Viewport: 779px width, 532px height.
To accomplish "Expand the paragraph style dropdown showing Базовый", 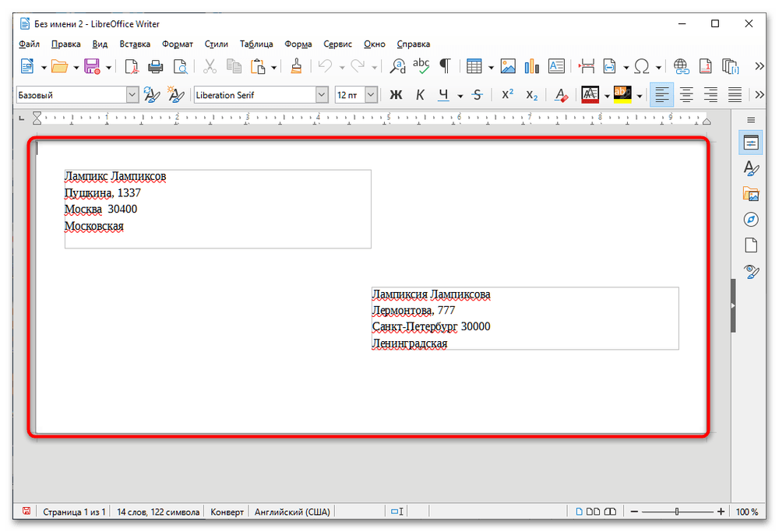I will click(x=132, y=95).
